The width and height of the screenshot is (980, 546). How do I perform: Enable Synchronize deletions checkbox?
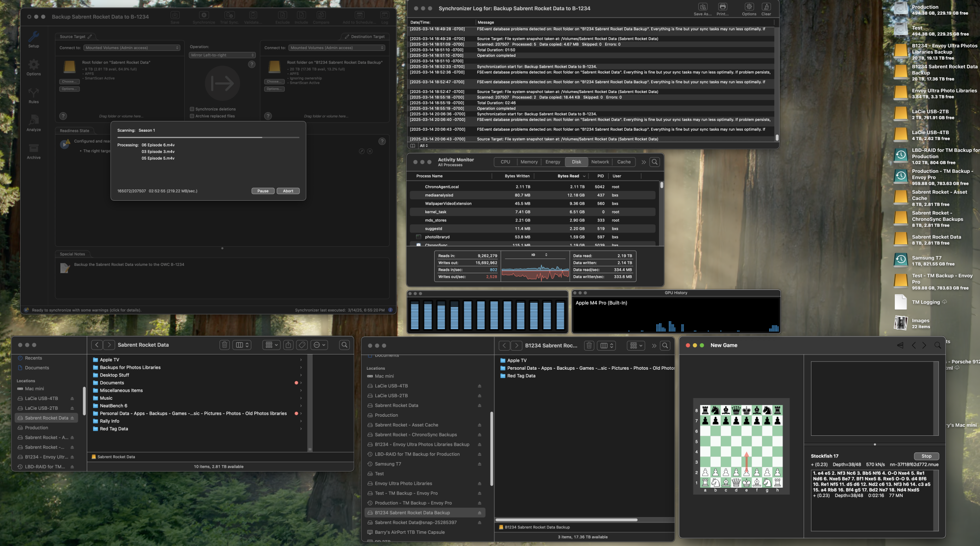click(x=192, y=109)
